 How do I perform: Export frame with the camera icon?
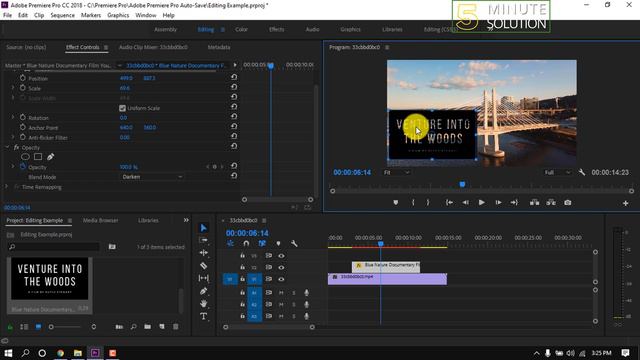(568, 202)
